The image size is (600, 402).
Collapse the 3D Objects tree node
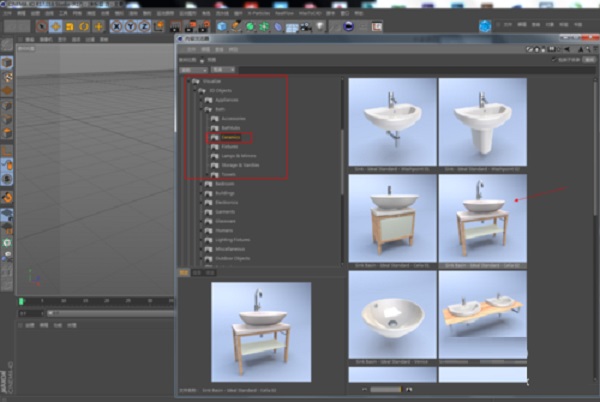click(x=195, y=92)
